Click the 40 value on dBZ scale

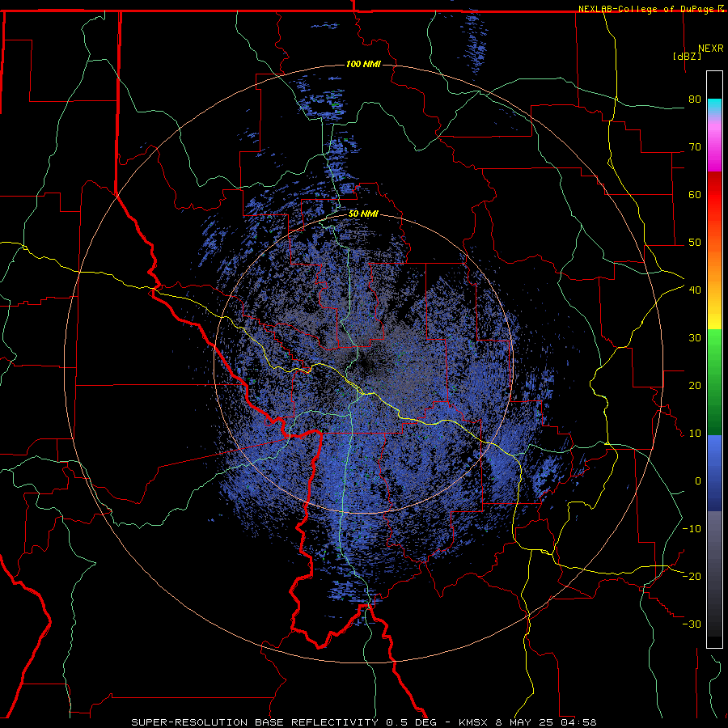coord(695,290)
